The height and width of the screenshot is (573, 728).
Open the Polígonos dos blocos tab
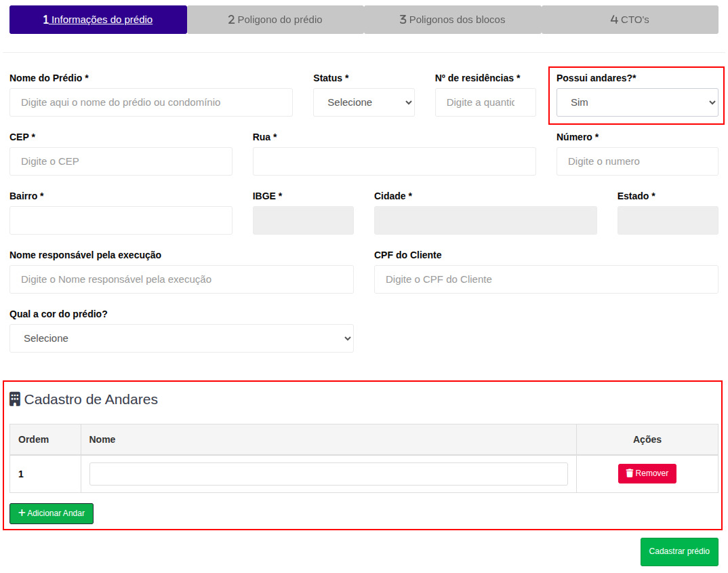pyautogui.click(x=452, y=20)
